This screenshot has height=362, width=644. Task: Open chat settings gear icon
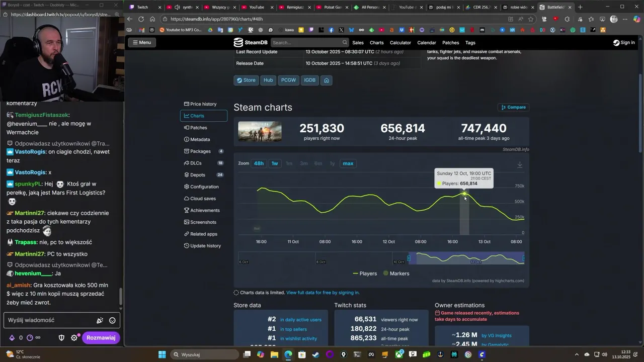74,338
